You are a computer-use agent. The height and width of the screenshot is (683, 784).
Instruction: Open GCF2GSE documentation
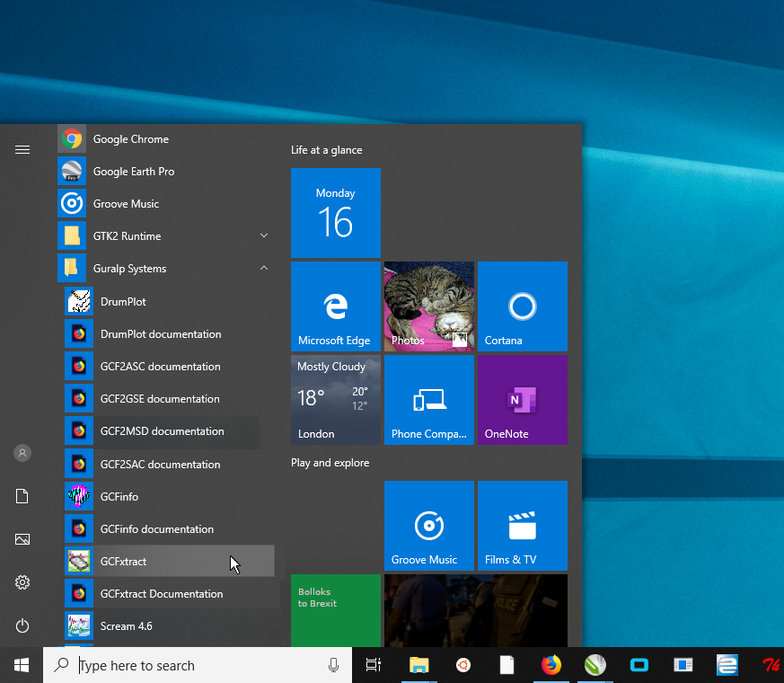point(169,399)
